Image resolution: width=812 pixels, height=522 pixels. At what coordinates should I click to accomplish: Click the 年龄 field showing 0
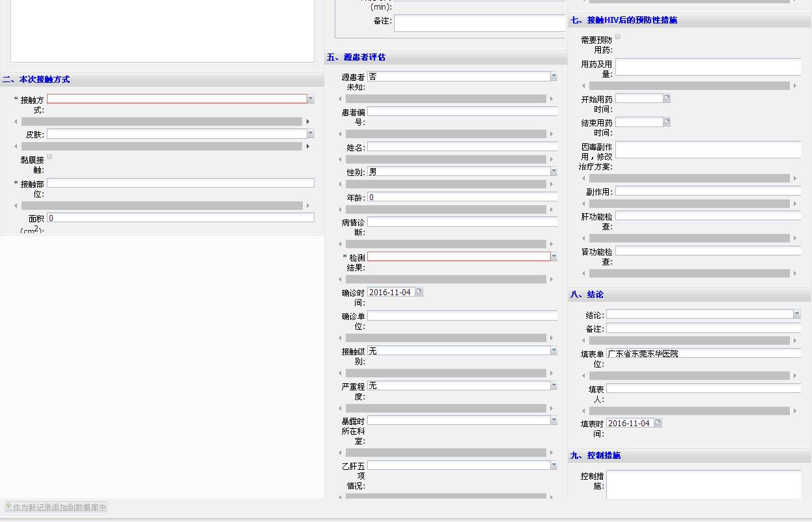(462, 197)
